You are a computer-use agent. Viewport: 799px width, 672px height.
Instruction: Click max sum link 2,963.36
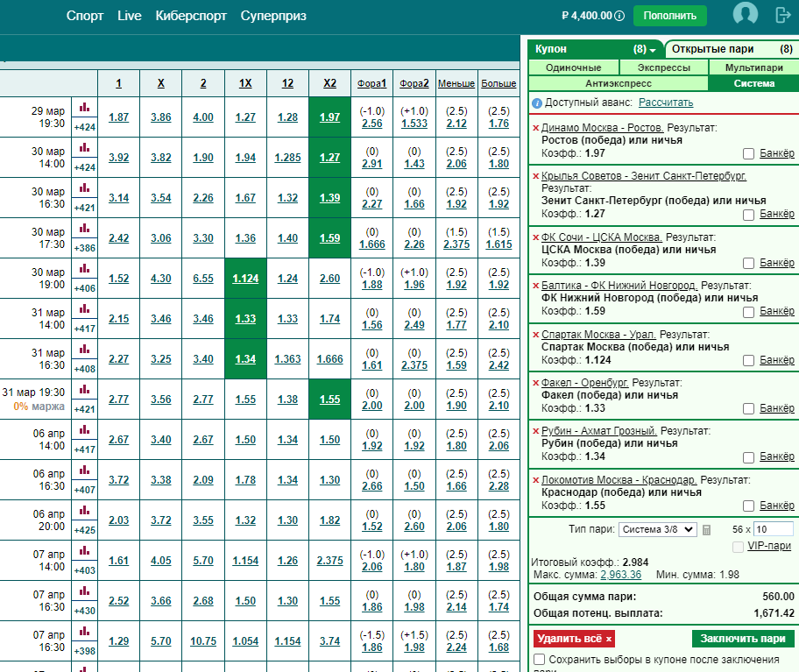click(x=620, y=575)
